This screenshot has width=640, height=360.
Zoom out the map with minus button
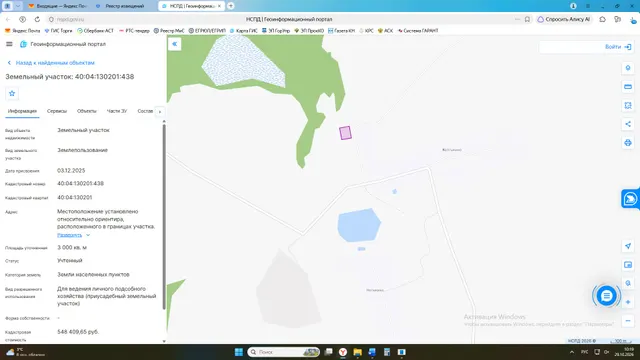pos(628,321)
